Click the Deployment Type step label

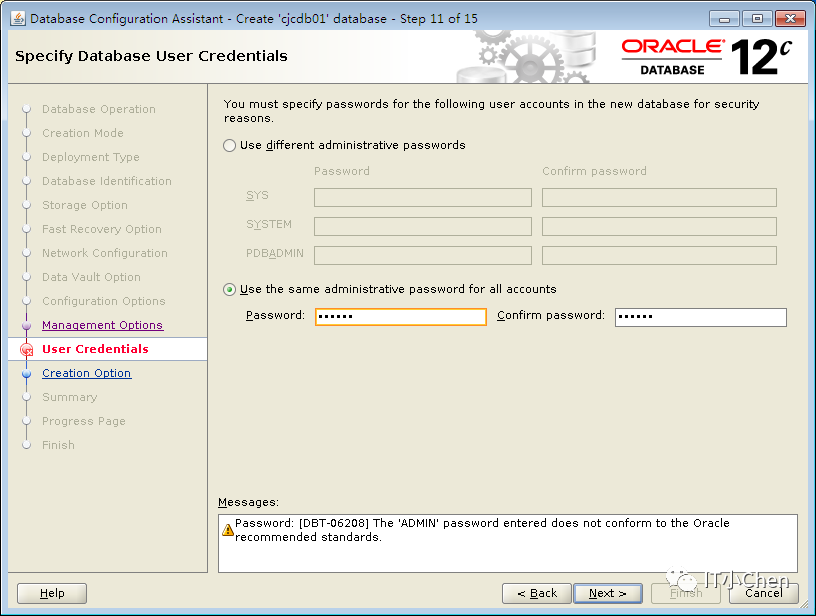pyautogui.click(x=91, y=157)
